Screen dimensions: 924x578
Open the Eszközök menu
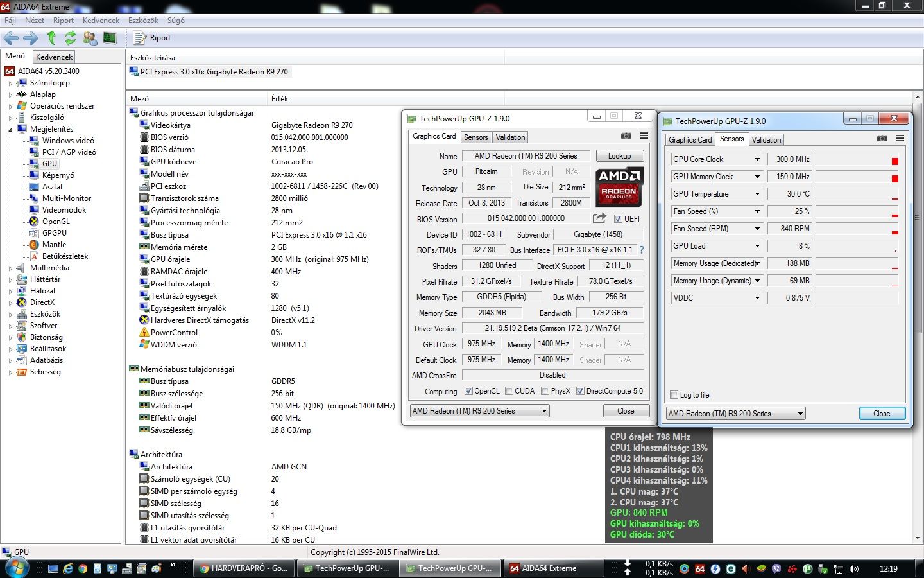pos(143,21)
